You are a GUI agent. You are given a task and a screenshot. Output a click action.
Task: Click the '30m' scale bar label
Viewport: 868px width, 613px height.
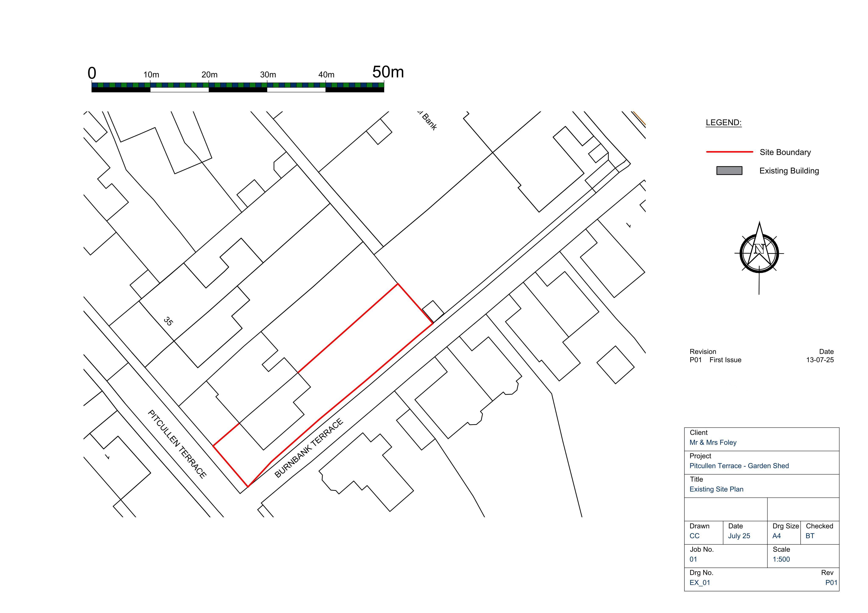(268, 75)
